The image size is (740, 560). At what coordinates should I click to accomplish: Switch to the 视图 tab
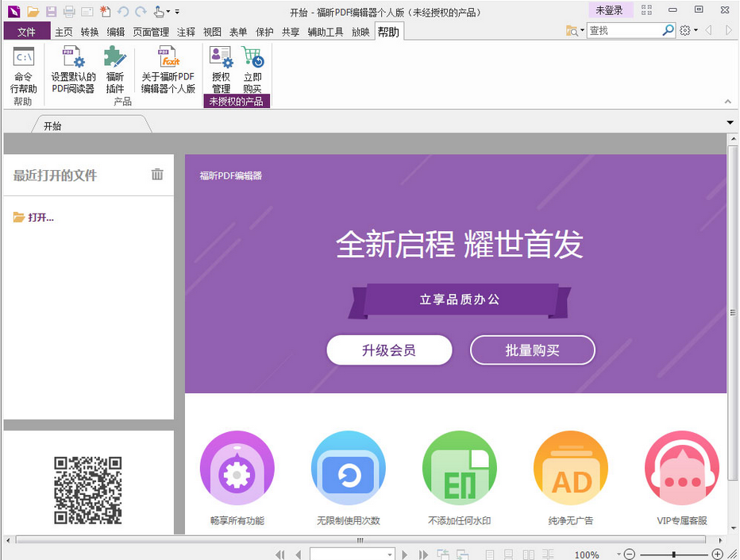click(212, 32)
